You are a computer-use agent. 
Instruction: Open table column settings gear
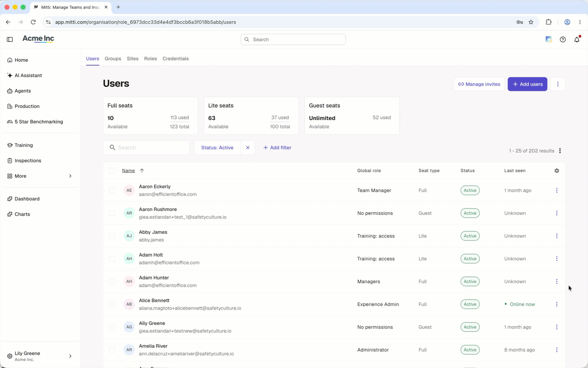pyautogui.click(x=556, y=171)
